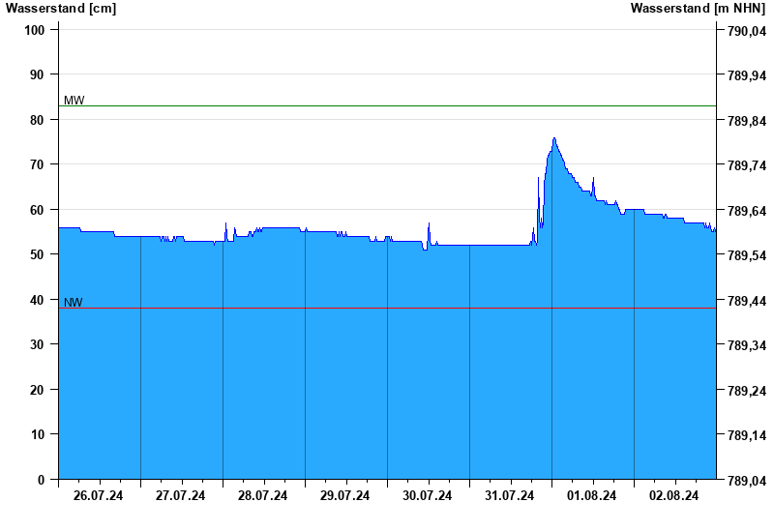This screenshot has width=774, height=532.
Task: Click the right axis value 789,74
Action: 747,165
